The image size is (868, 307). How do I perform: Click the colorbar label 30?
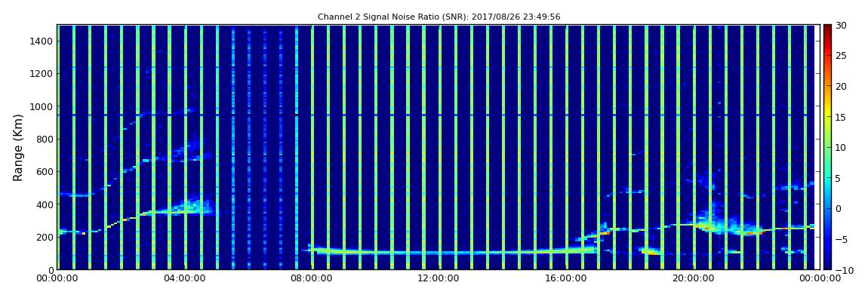coord(842,25)
